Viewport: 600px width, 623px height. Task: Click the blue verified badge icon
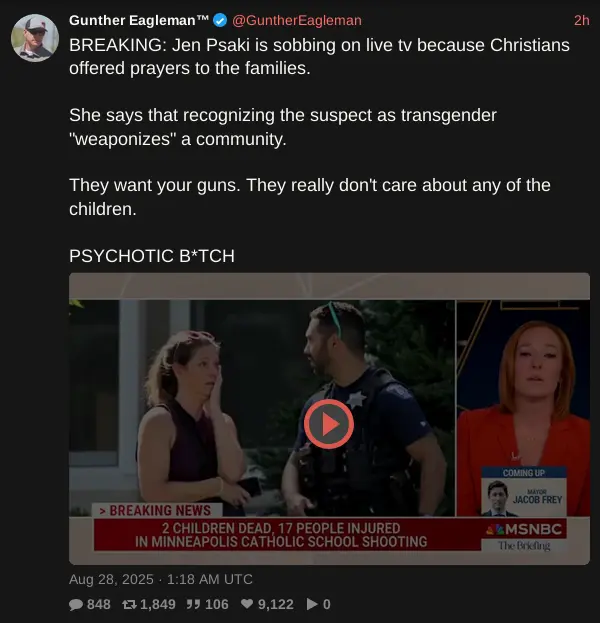(220, 20)
